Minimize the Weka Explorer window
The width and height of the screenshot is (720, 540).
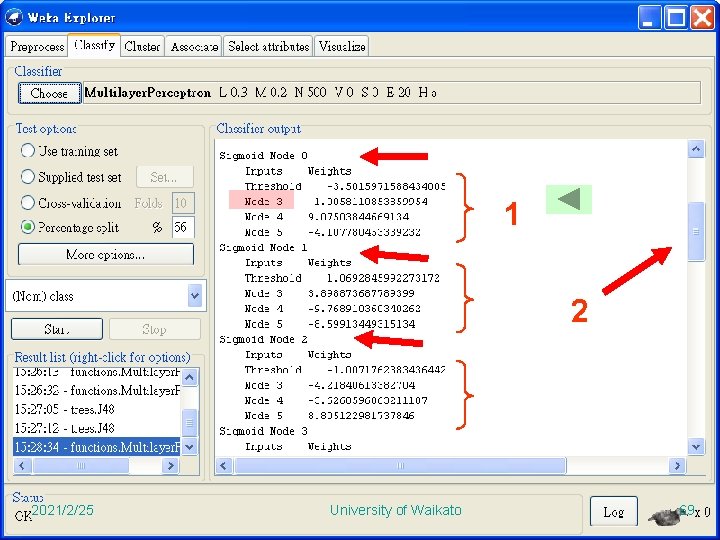point(649,18)
